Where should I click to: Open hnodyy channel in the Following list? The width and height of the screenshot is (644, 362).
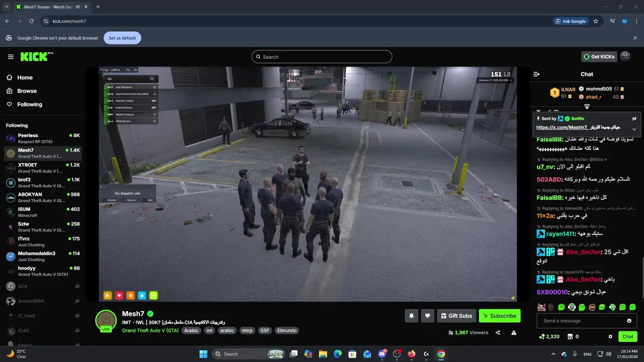(43, 271)
